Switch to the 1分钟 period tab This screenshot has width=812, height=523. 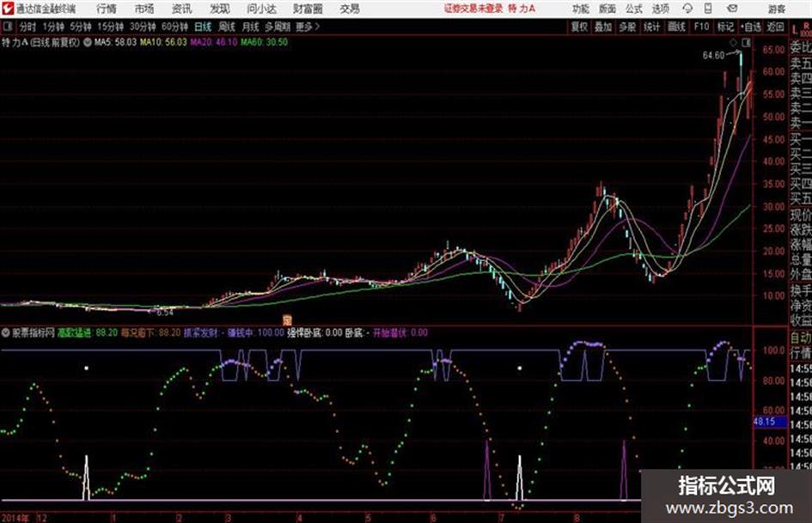[53, 27]
